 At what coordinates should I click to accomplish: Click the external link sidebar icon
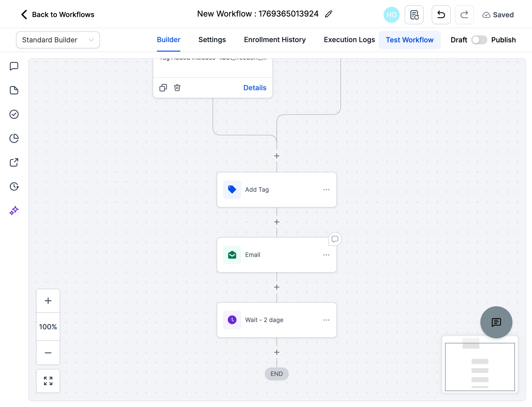tap(14, 162)
